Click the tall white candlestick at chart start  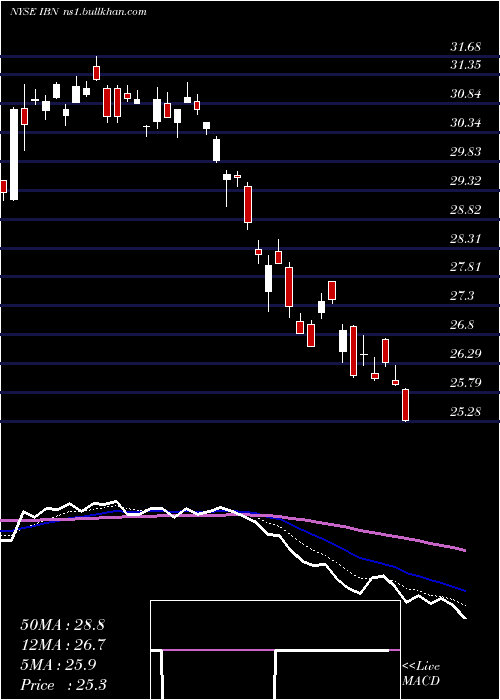(x=14, y=154)
